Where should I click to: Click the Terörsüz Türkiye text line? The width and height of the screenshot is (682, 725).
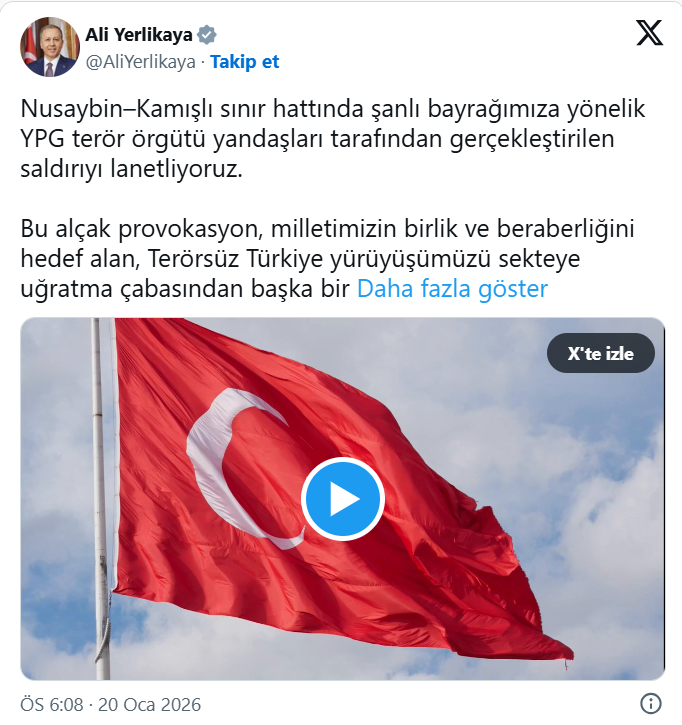300,258
